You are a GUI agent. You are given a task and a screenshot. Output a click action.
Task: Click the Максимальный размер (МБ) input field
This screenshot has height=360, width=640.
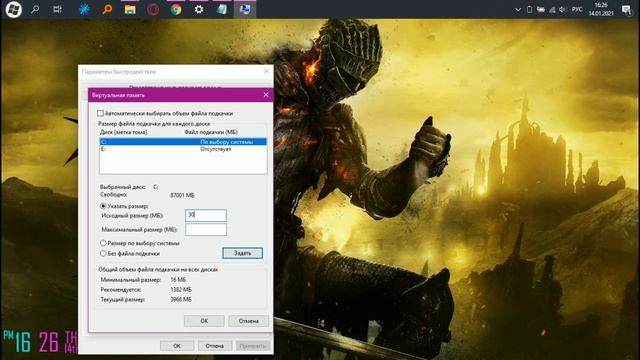click(x=206, y=229)
